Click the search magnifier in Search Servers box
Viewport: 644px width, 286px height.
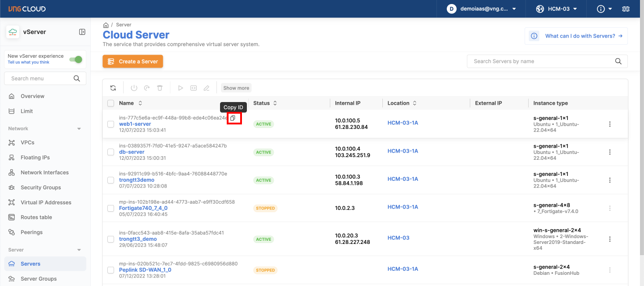click(x=619, y=61)
